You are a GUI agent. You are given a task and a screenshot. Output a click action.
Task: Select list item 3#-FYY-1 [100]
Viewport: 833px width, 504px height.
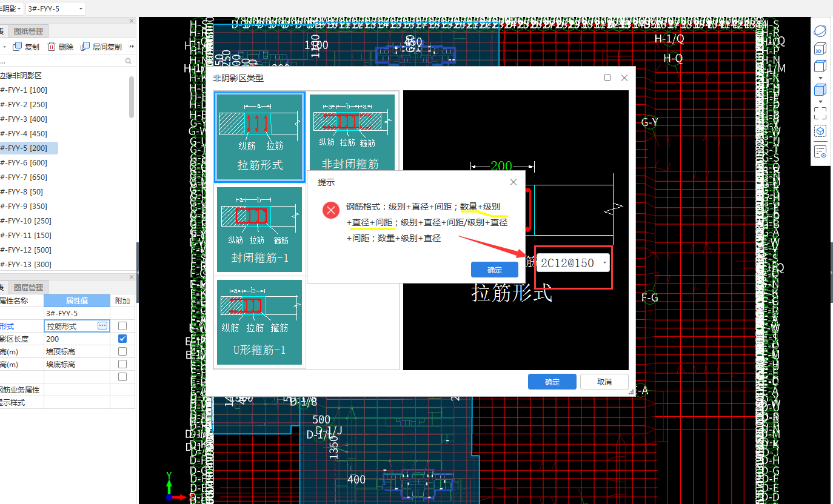24,90
